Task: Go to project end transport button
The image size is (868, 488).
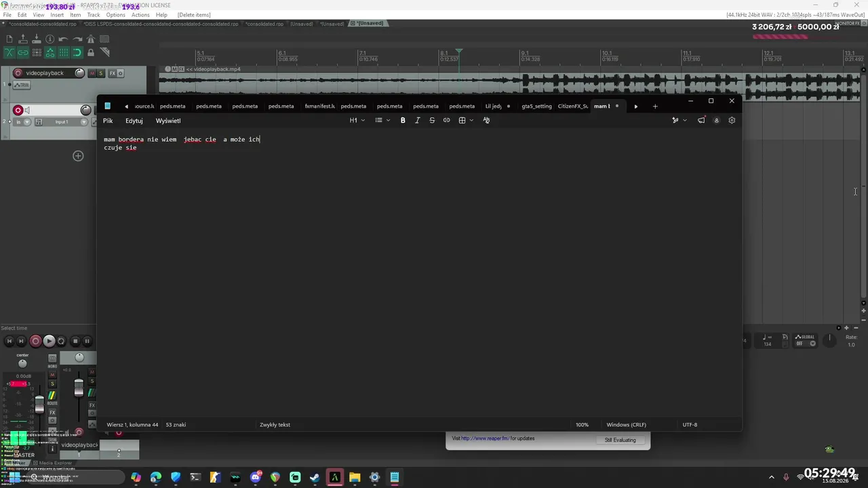Action: [x=21, y=341]
